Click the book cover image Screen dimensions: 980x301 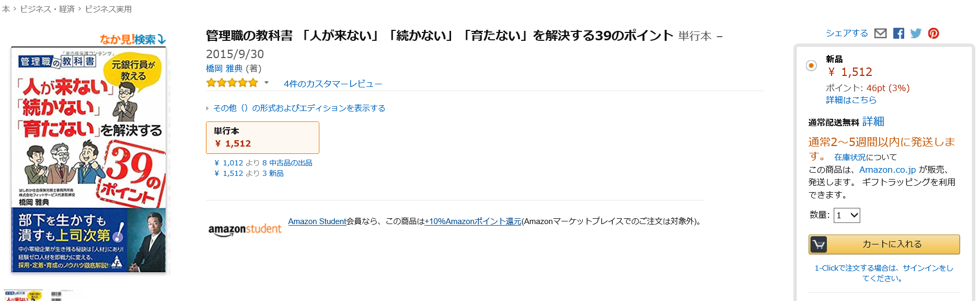coord(88,160)
